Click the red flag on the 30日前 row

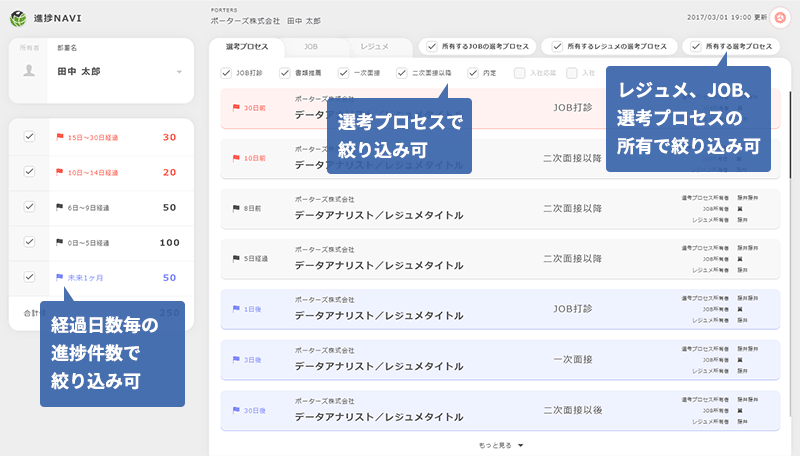click(236, 106)
